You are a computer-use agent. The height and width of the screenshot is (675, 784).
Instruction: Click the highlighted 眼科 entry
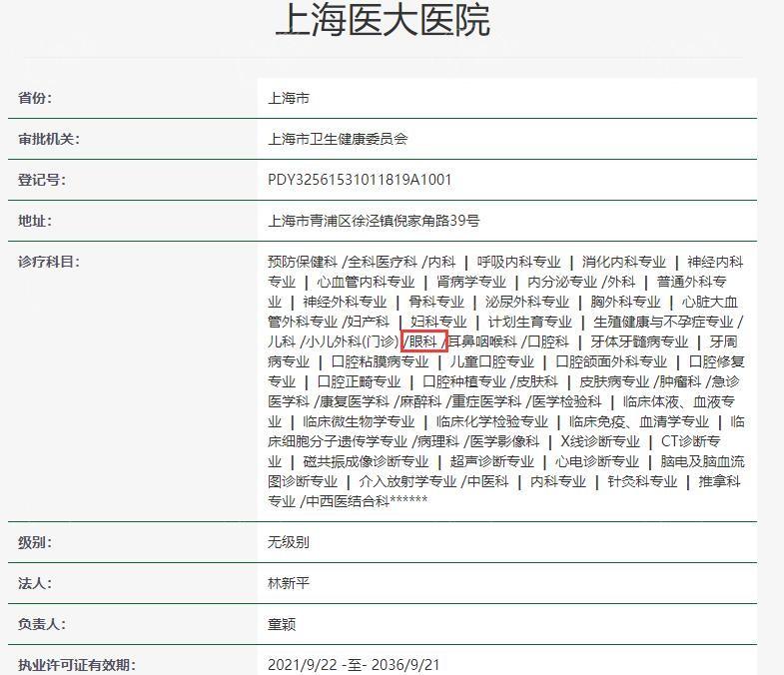pos(423,342)
